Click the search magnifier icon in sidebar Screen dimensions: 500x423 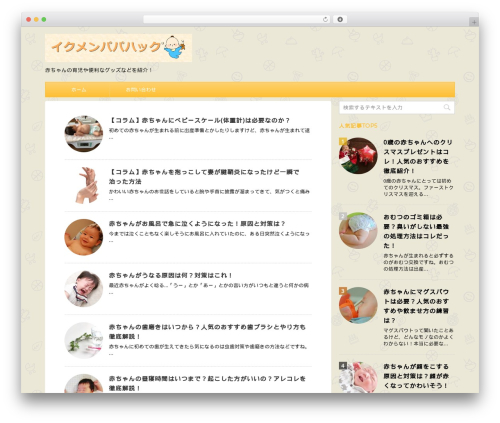point(447,107)
